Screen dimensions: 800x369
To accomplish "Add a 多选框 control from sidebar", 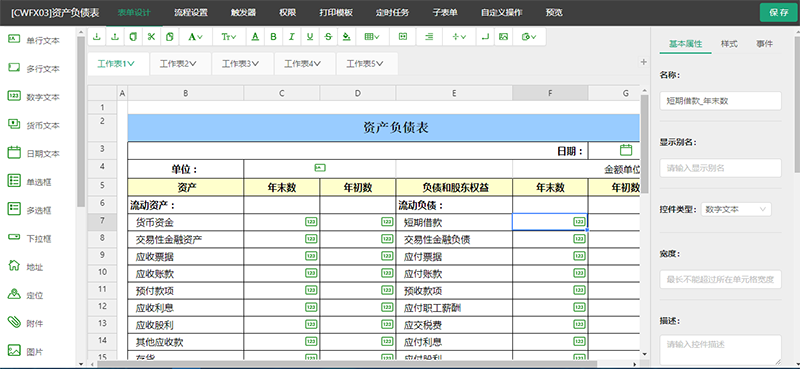I will pyautogui.click(x=30, y=210).
